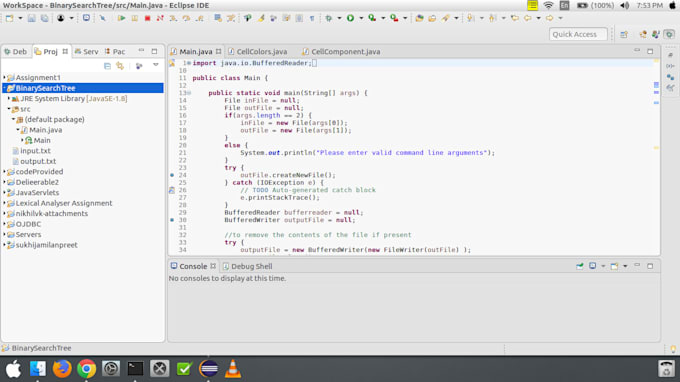The image size is (680, 382).
Task: Navigate Back with yellow left arrow
Action: (x=527, y=18)
